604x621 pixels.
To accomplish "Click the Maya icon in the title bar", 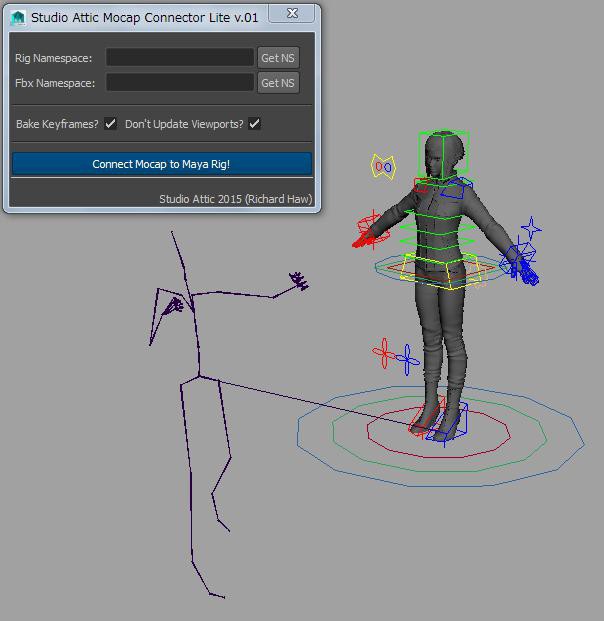I will coord(17,17).
